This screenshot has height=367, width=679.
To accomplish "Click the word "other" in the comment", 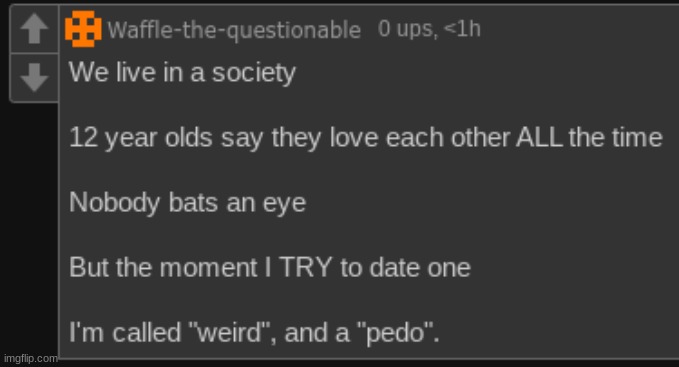I will (x=480, y=138).
